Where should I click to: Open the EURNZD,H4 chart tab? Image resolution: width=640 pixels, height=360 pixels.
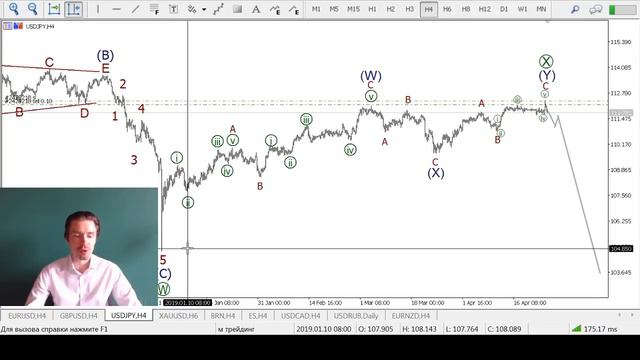(411, 316)
